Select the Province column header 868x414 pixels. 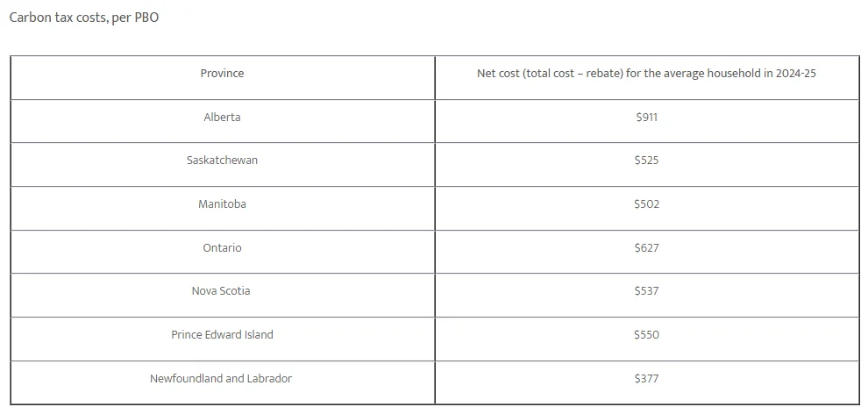point(222,74)
